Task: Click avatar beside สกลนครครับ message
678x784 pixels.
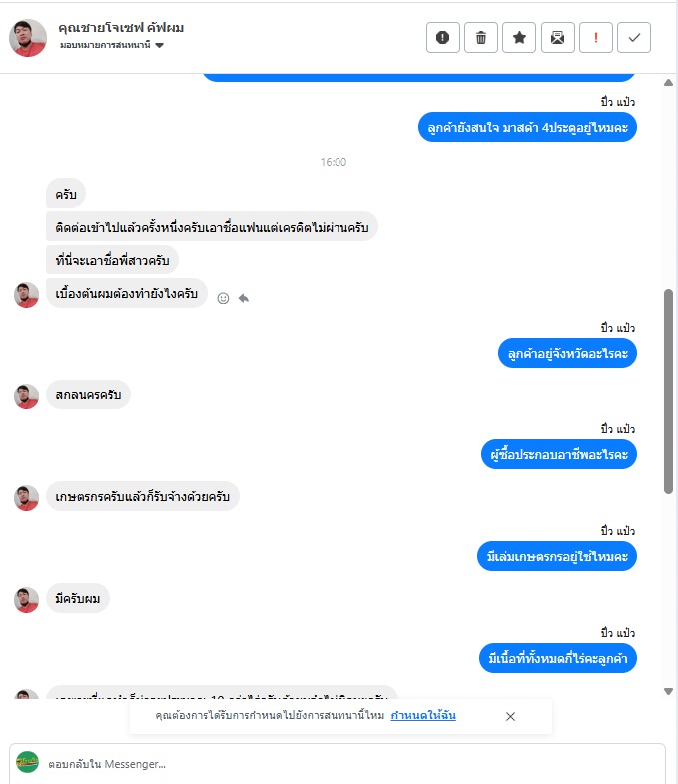Action: (x=27, y=396)
